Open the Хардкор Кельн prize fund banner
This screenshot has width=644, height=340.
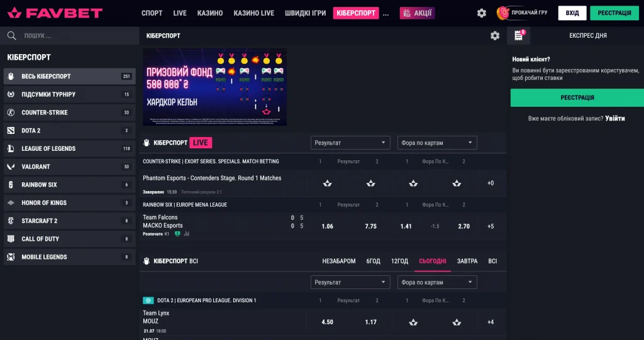(x=215, y=87)
